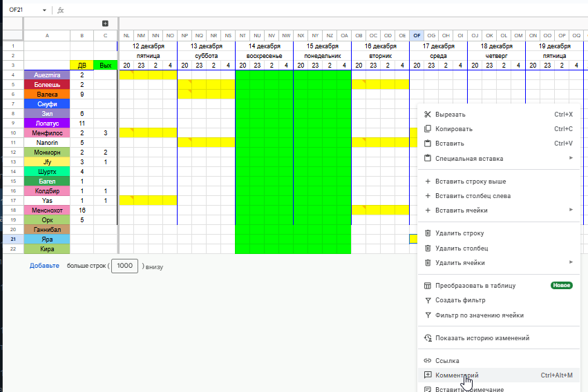
Task: Click the Шуртх name cell
Action: (x=47, y=171)
